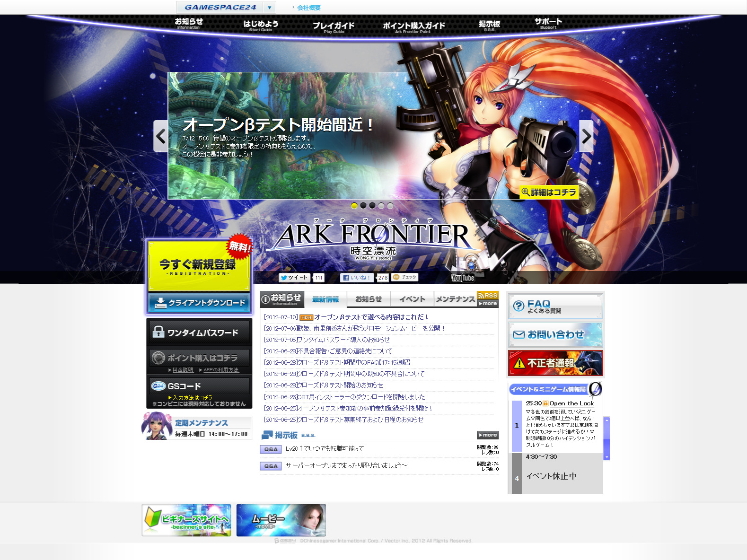This screenshot has height=560, width=747.
Task: Switch to the イベント tab
Action: [x=412, y=299]
